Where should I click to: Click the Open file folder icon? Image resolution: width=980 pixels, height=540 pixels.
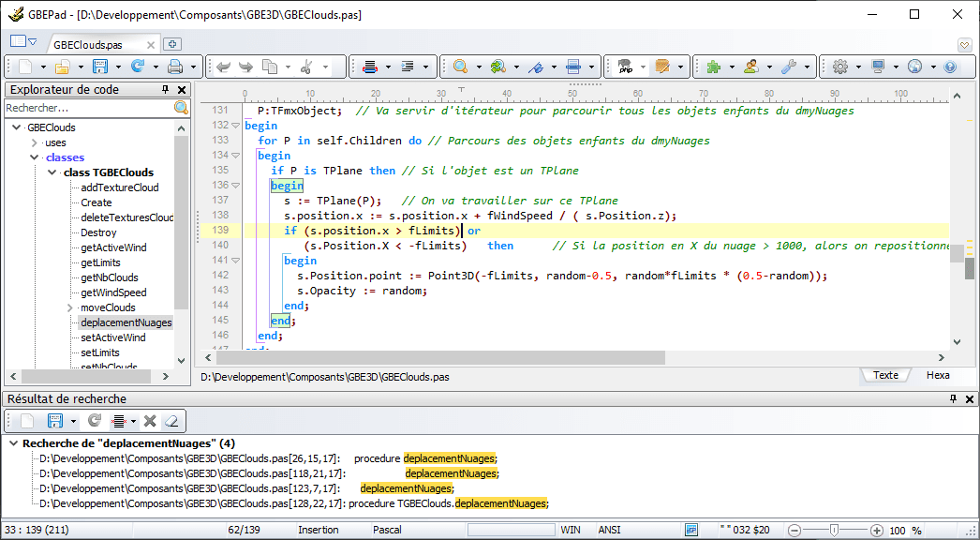point(63,67)
